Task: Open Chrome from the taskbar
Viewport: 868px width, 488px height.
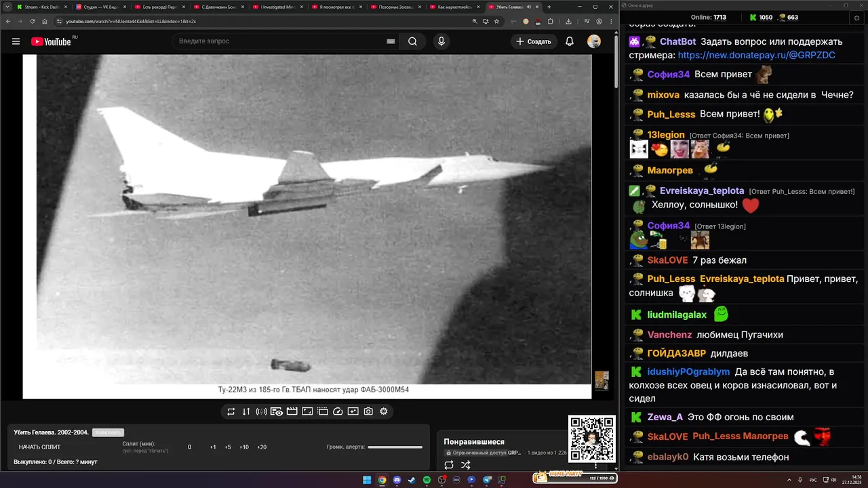Action: pyautogui.click(x=382, y=480)
